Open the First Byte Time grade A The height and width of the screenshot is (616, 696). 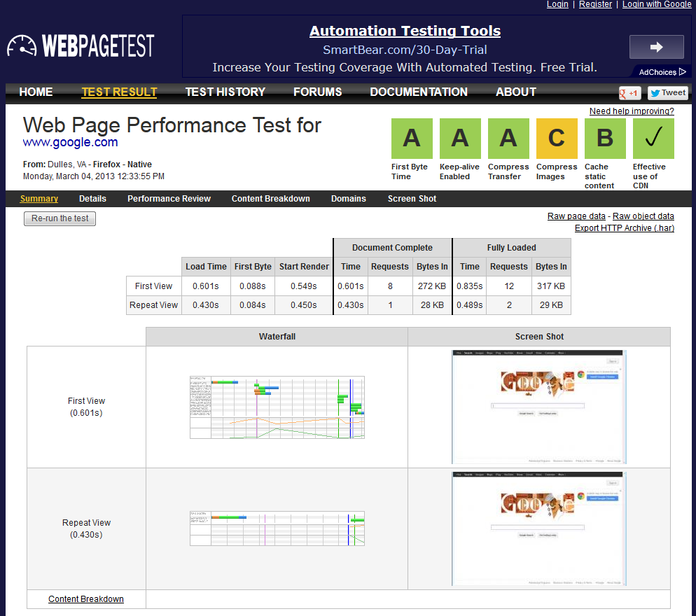click(412, 139)
